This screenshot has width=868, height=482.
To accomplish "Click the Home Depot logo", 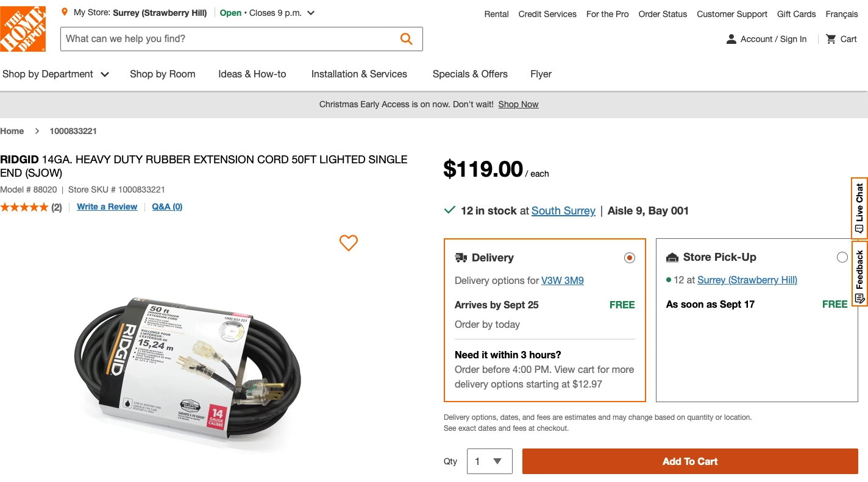I will point(23,29).
